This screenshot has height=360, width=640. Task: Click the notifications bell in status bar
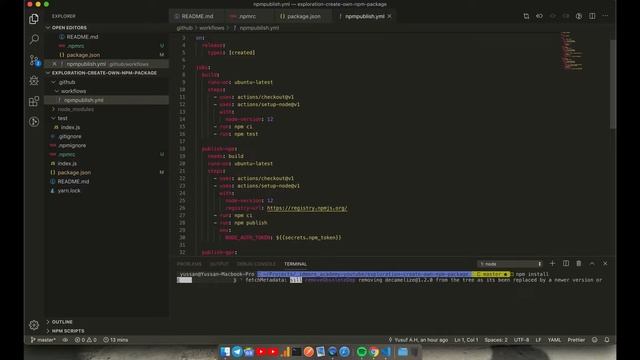click(x=607, y=340)
